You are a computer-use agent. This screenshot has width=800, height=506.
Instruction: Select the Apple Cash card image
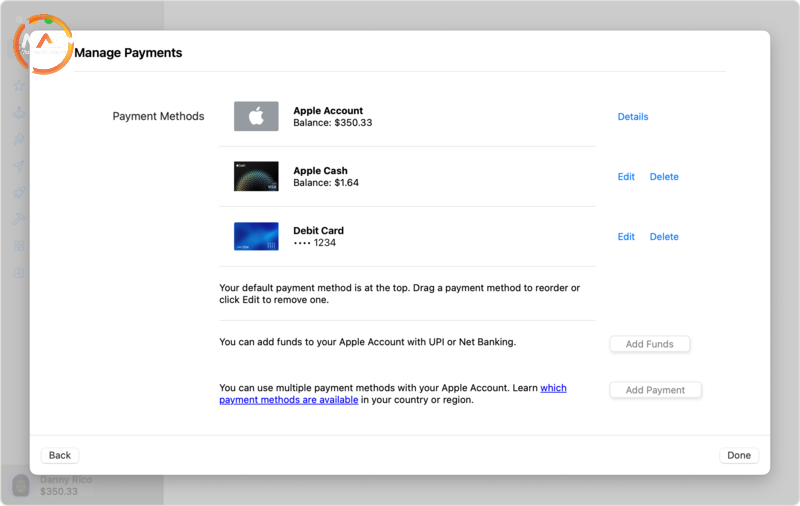pyautogui.click(x=256, y=177)
